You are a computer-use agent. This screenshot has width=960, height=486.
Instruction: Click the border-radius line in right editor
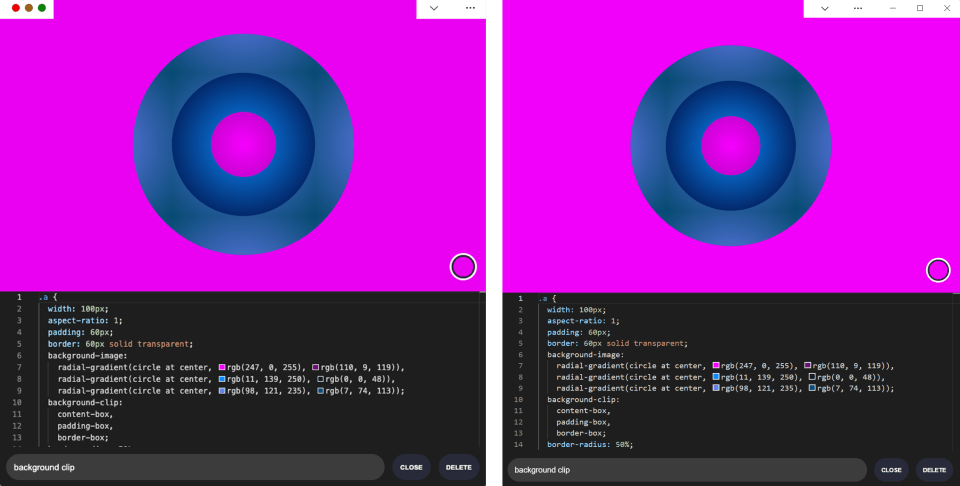[590, 444]
